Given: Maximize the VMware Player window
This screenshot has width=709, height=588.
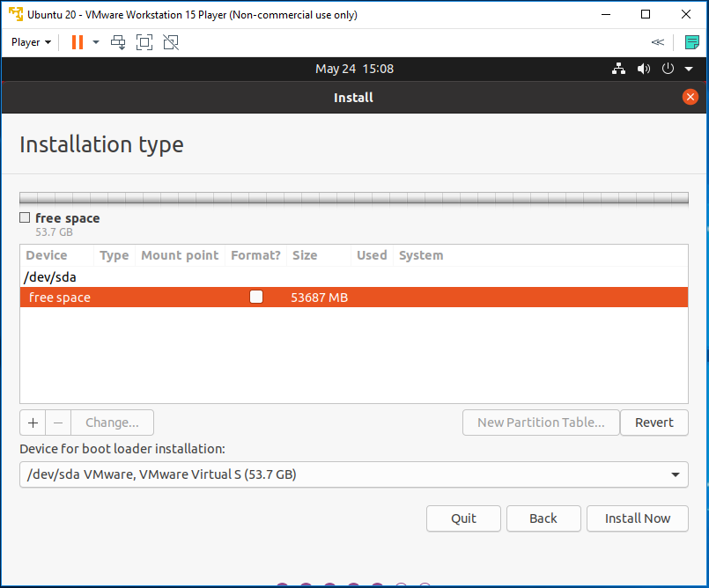Looking at the screenshot, I should coord(646,14).
